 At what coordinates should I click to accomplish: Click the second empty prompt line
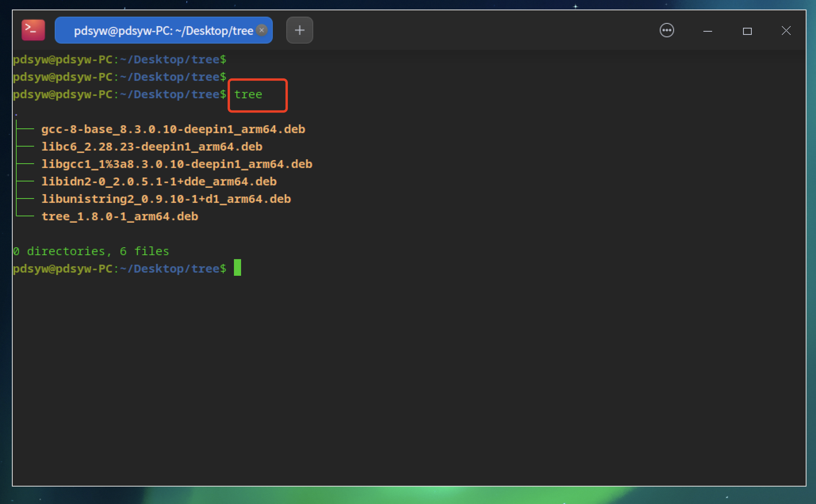tap(120, 77)
